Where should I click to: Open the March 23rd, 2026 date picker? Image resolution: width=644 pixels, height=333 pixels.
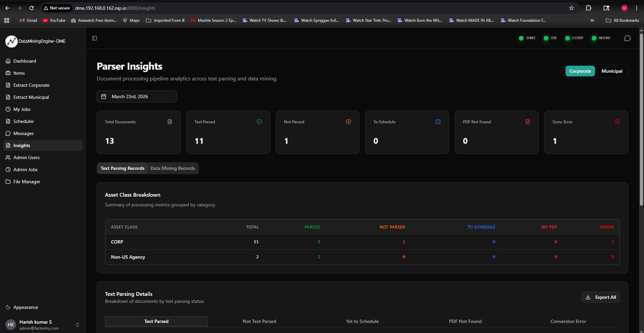click(x=137, y=96)
